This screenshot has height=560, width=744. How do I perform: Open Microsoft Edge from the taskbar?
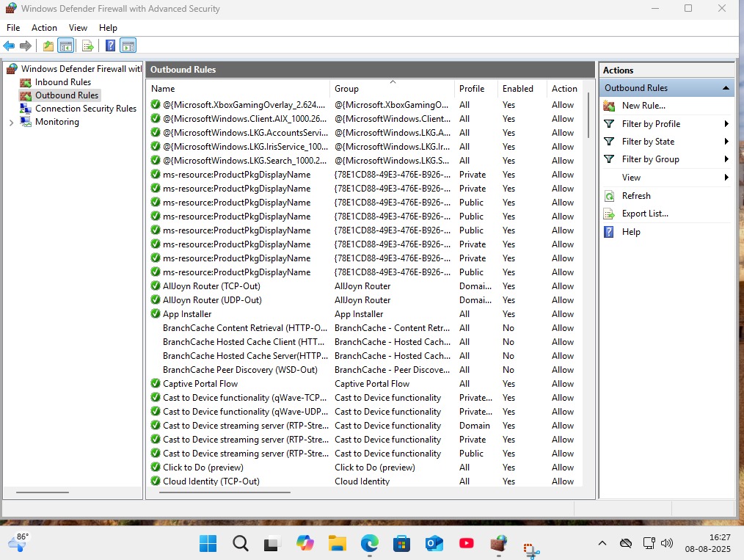(370, 543)
